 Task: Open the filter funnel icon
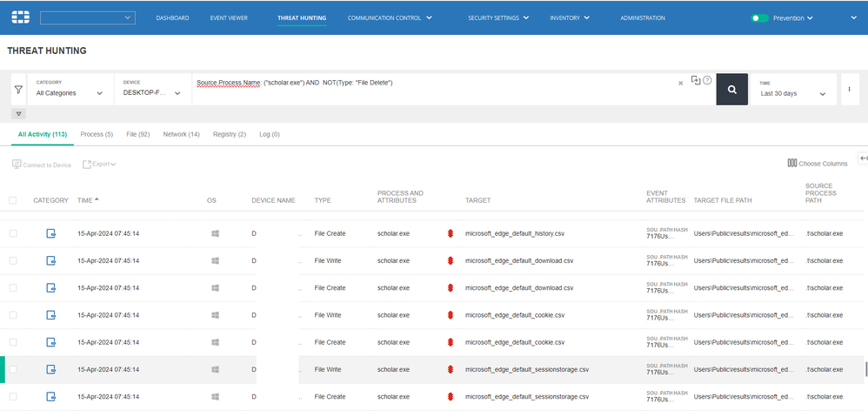pos(17,89)
